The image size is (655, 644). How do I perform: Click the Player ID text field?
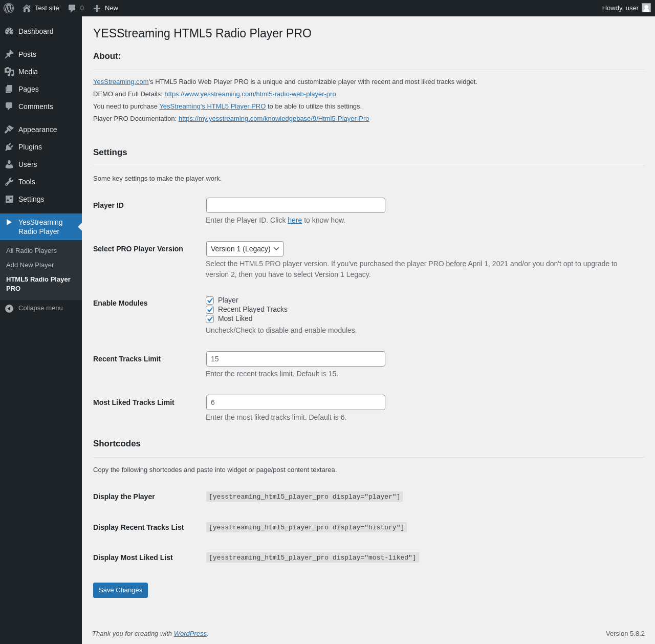tap(295, 205)
